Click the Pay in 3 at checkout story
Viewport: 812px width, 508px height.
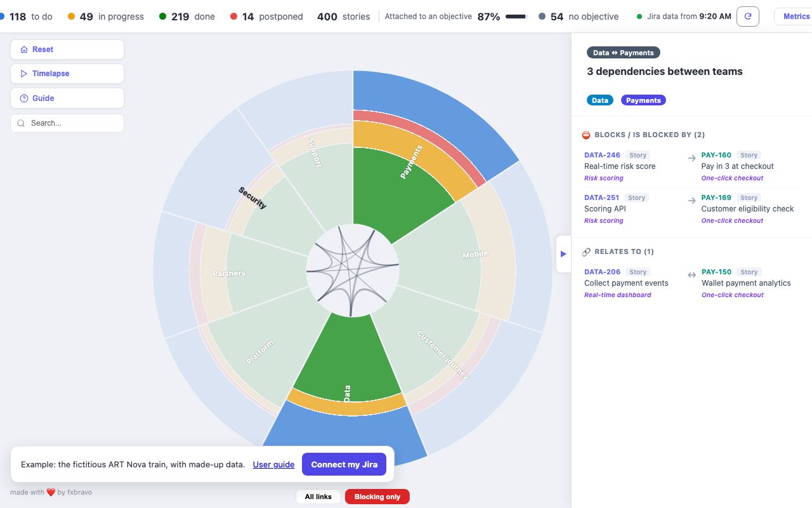point(737,166)
